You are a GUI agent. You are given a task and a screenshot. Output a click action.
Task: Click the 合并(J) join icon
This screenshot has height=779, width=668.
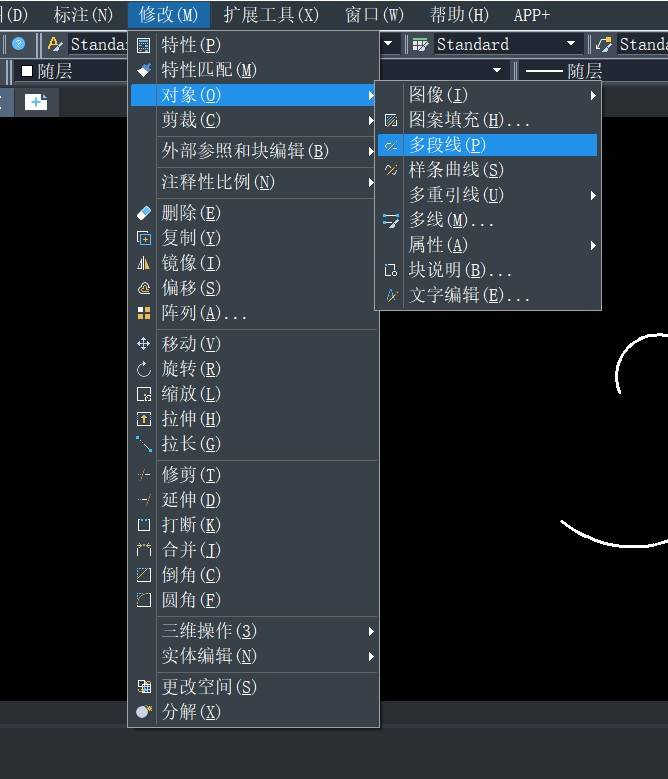tap(144, 550)
